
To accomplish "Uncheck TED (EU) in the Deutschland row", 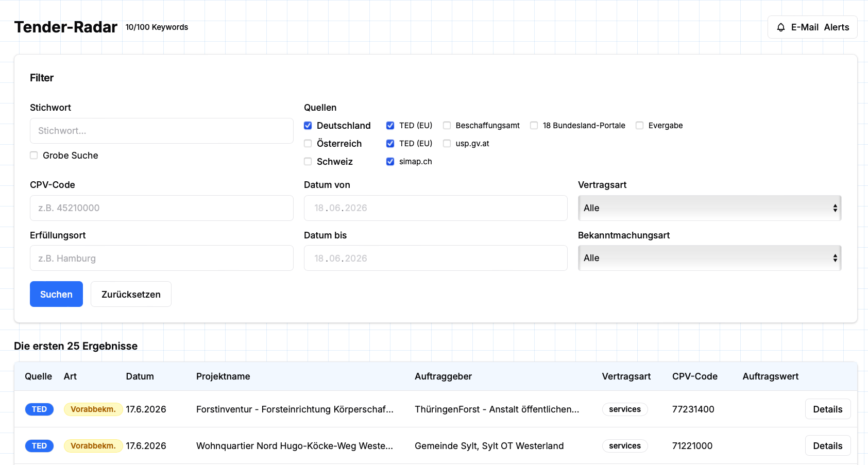I will point(390,126).
